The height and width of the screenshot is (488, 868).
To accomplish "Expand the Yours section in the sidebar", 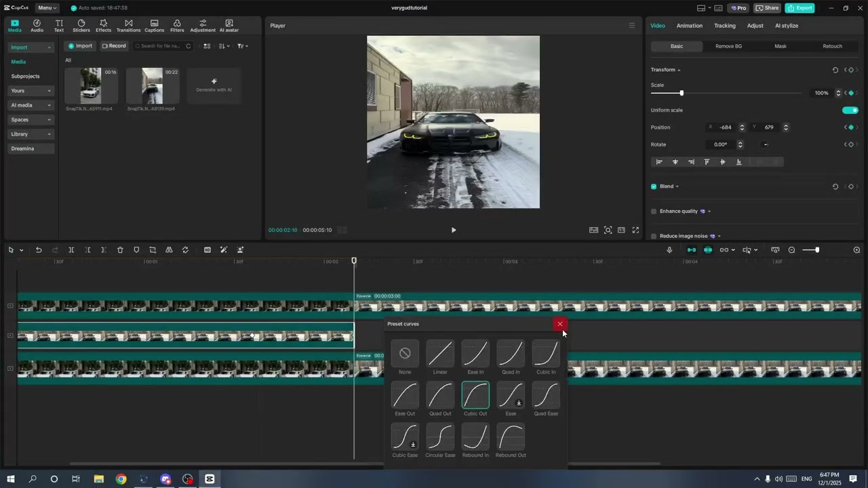I will (31, 91).
